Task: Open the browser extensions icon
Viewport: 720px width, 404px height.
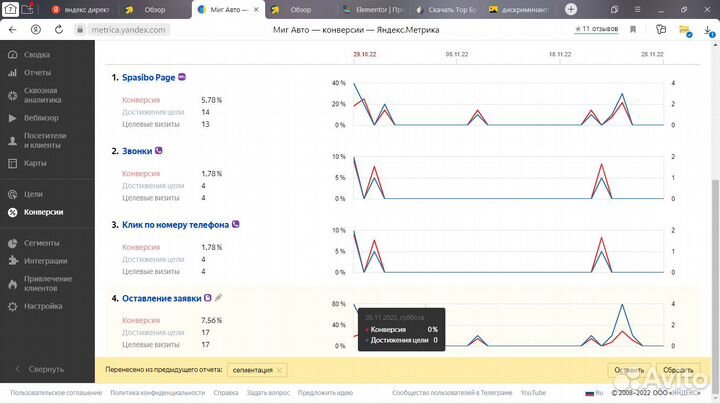Action: point(661,29)
